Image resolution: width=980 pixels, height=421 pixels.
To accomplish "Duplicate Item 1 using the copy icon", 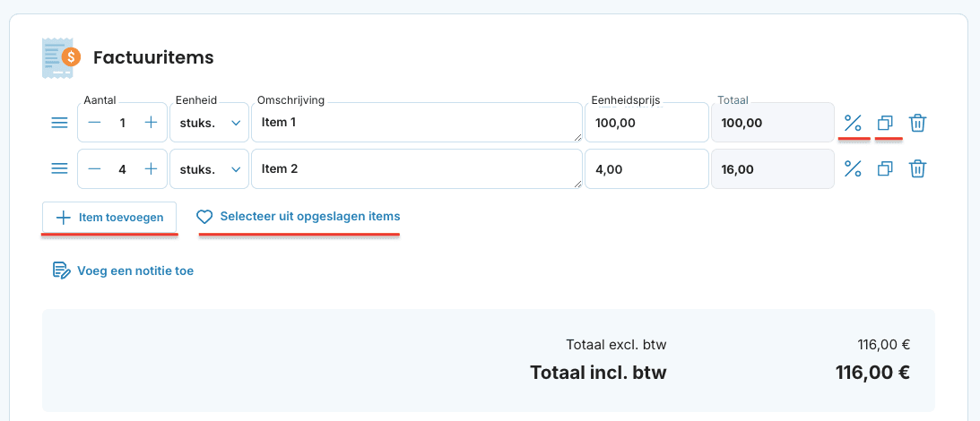I will pos(885,123).
